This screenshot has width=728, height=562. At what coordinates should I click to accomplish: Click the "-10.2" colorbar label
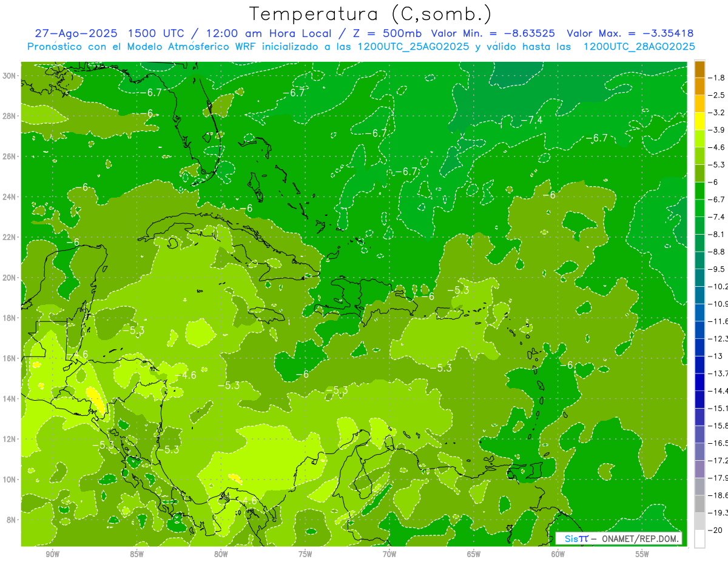[x=718, y=286]
